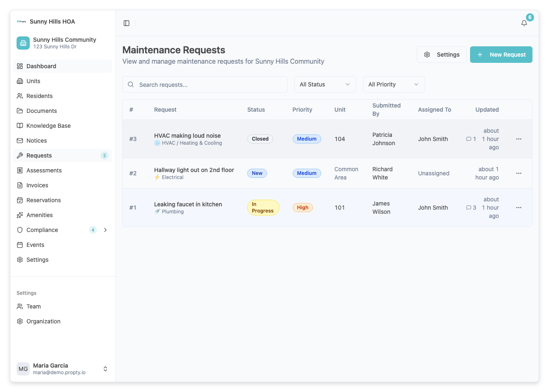Click the search requests input field
The height and width of the screenshot is (392, 549).
click(x=205, y=84)
